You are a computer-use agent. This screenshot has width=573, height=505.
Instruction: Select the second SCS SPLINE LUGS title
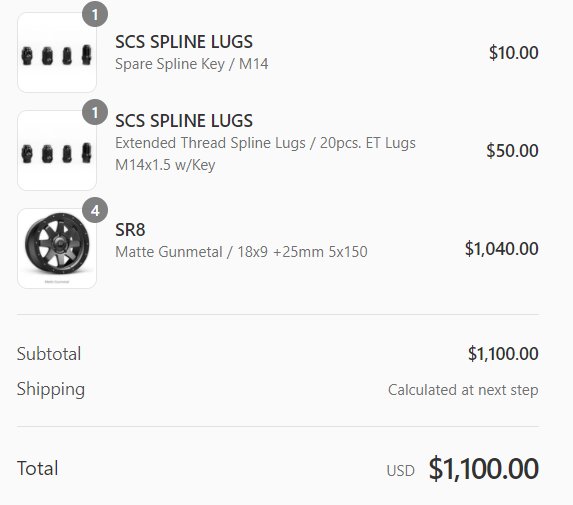pos(184,121)
